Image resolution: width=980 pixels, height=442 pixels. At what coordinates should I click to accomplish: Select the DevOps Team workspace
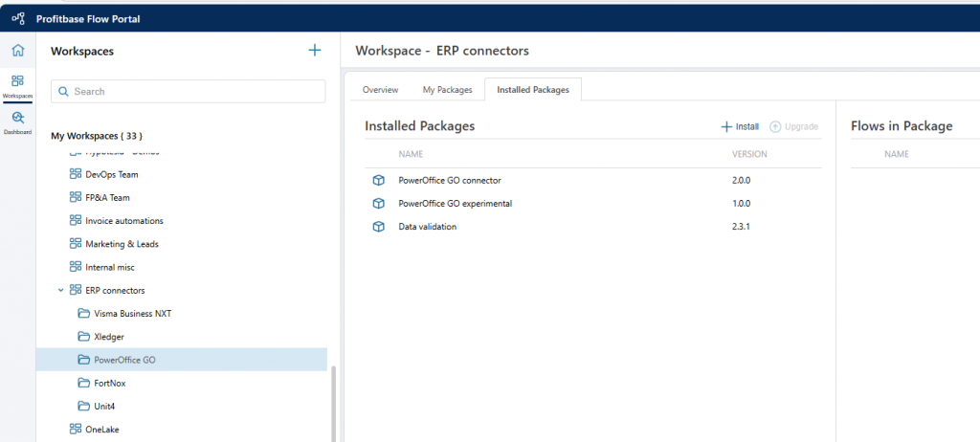coord(111,175)
